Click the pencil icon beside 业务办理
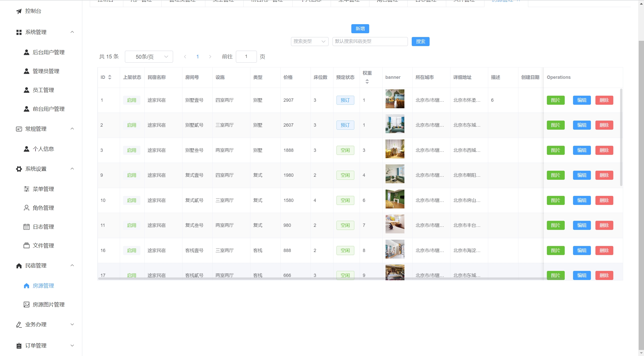 coord(19,325)
